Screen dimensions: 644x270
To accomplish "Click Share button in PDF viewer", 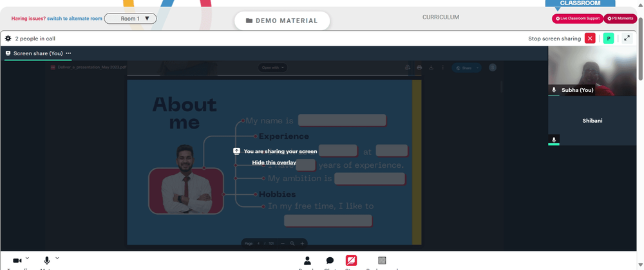I will (466, 68).
